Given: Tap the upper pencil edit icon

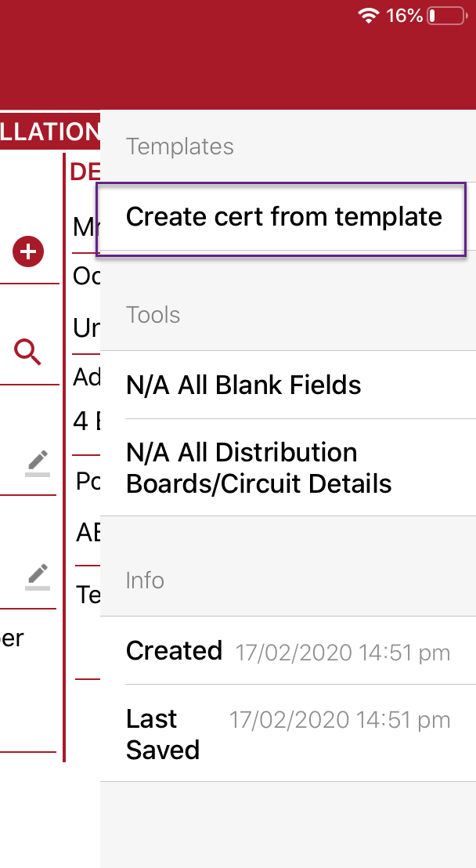Looking at the screenshot, I should pos(37,463).
